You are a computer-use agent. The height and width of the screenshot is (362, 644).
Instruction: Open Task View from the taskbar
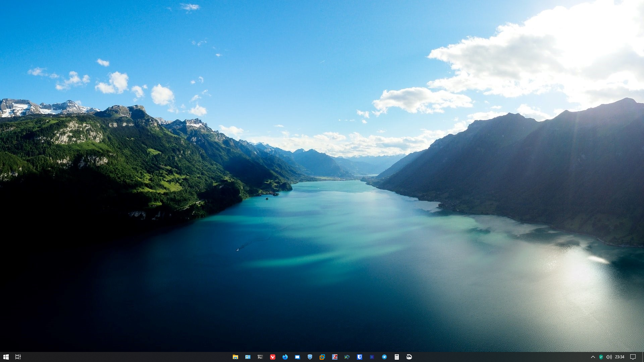tap(18, 357)
